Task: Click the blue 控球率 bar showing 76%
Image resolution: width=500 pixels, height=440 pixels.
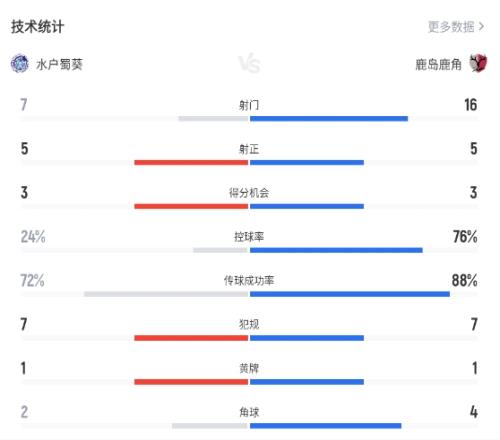Action: pos(336,250)
